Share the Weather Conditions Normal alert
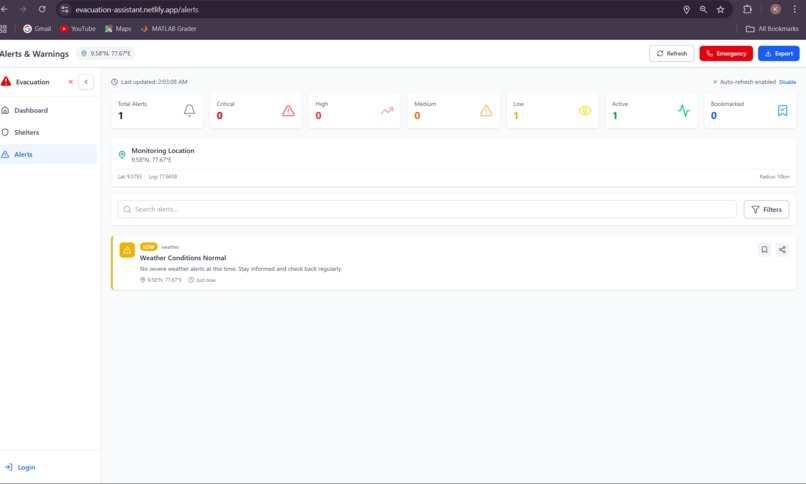Screen dimensions: 806x484 (x=782, y=250)
